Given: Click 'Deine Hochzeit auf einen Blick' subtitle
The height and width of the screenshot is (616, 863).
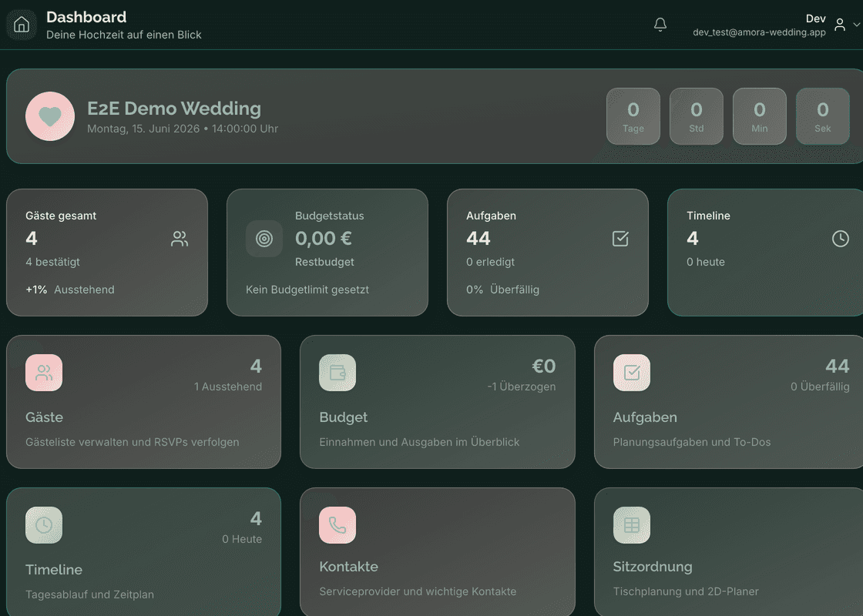Looking at the screenshot, I should [124, 35].
